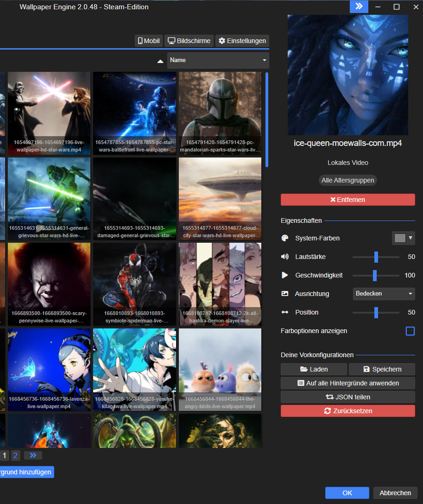Click the double-arrow collapse panel icon

(x=359, y=6)
